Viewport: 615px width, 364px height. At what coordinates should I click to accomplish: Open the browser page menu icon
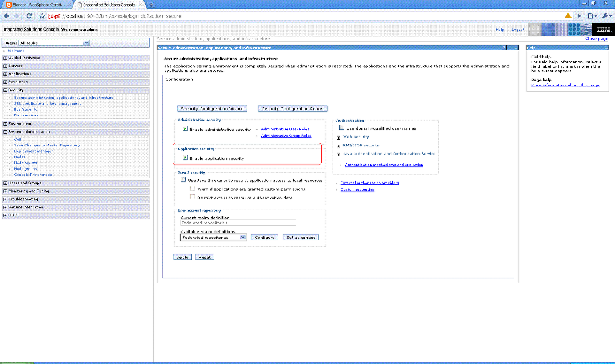tap(592, 16)
